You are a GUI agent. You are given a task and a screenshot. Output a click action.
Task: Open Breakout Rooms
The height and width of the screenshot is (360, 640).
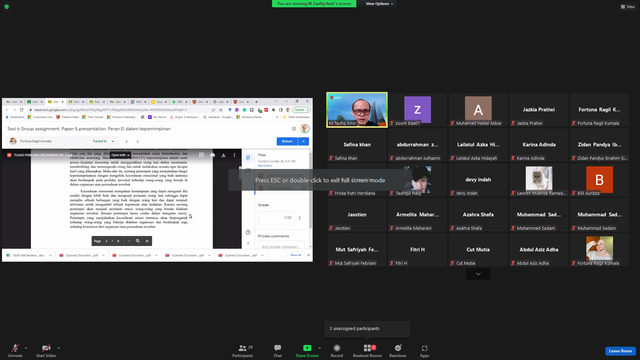click(x=367, y=350)
